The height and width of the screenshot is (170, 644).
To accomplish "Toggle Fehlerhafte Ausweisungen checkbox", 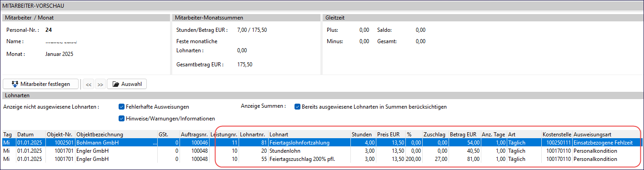I will 121,107.
